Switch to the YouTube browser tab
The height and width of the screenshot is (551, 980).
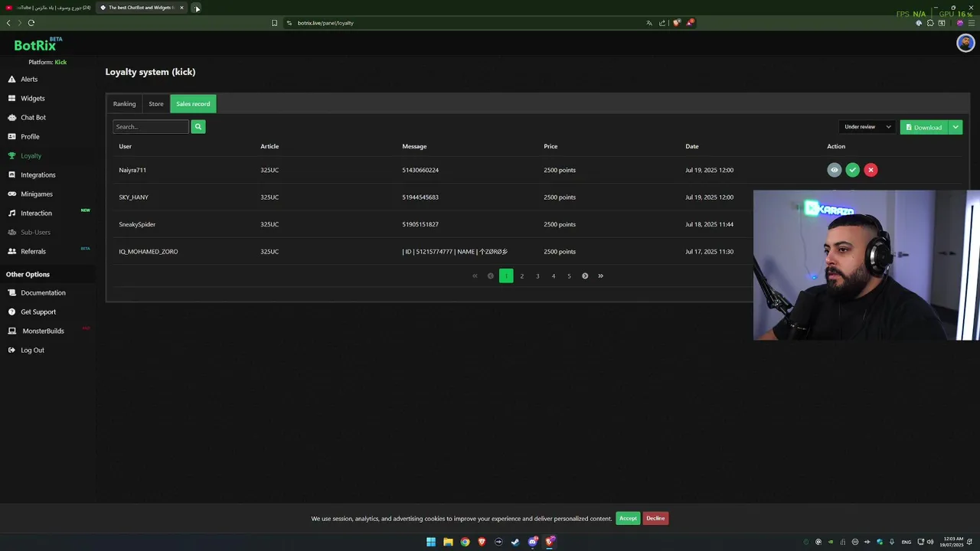click(48, 8)
